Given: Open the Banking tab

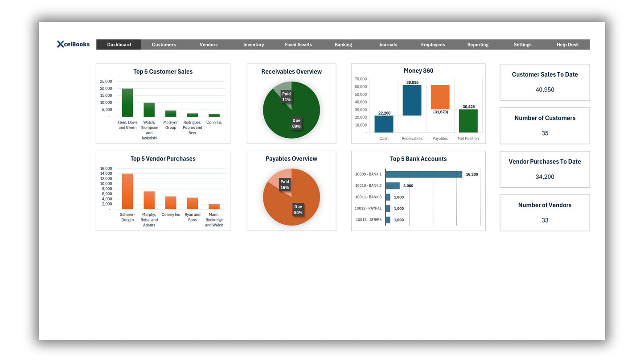Looking at the screenshot, I should (343, 45).
